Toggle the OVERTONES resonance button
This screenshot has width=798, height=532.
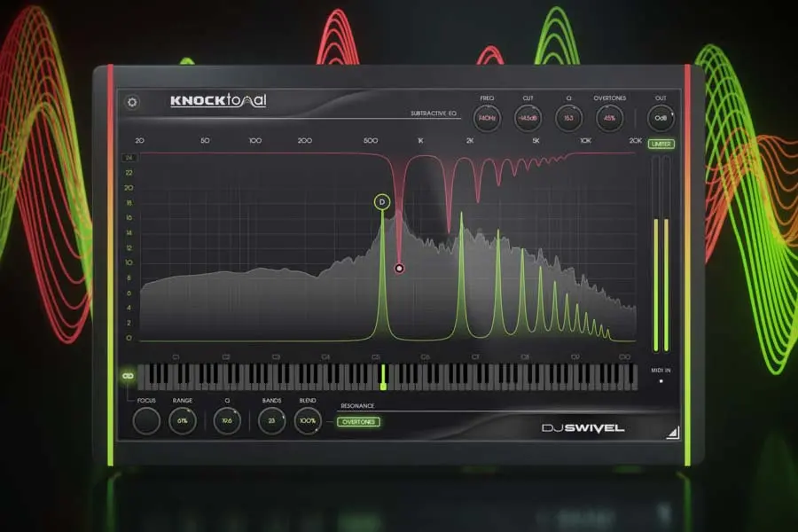[358, 422]
